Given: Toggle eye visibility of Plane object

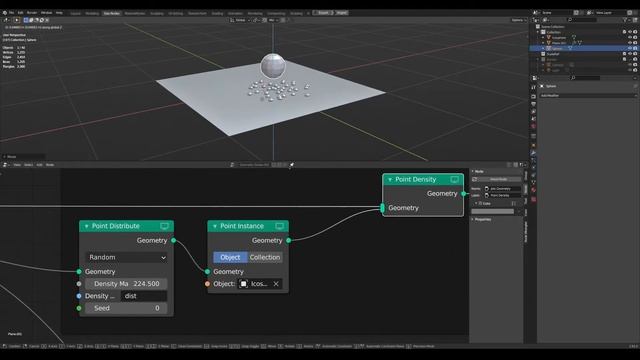Looking at the screenshot, I should pos(630,42).
